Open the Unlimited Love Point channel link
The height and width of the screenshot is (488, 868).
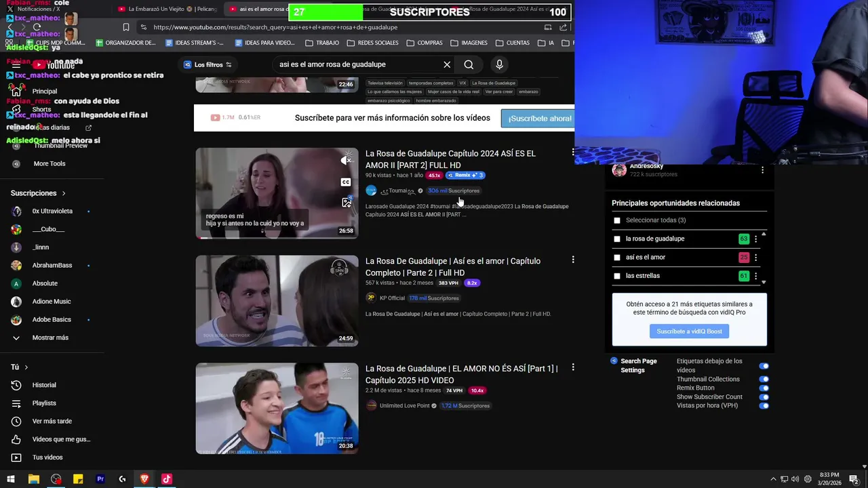405,406
